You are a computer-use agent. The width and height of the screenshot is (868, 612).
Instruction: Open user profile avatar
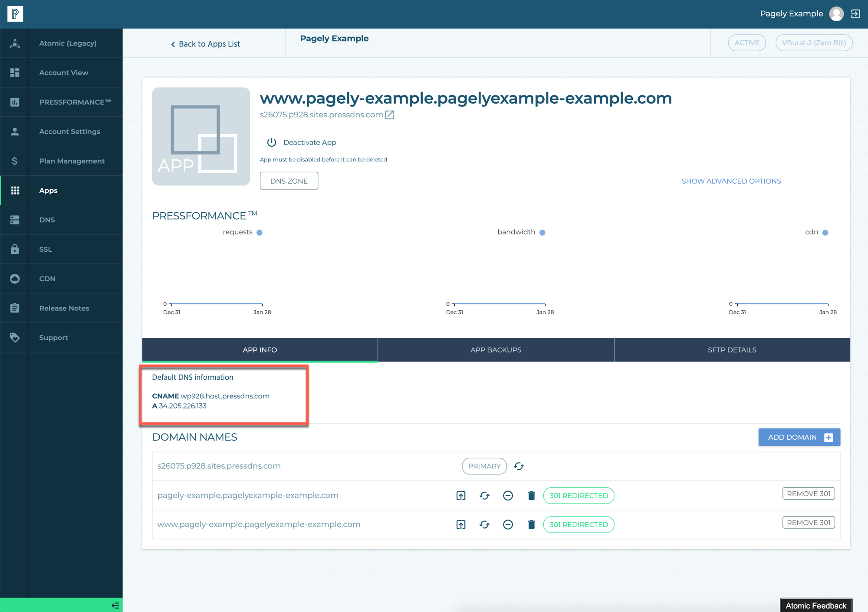pos(836,14)
